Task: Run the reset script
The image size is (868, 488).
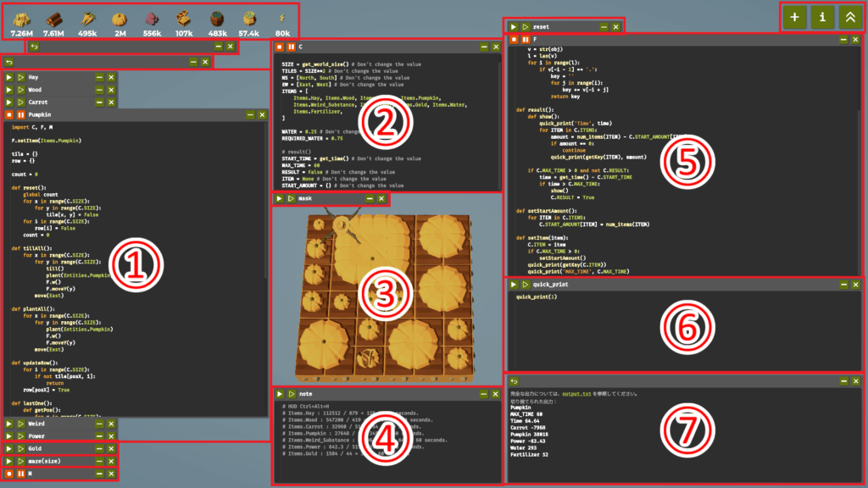Action: tap(514, 27)
